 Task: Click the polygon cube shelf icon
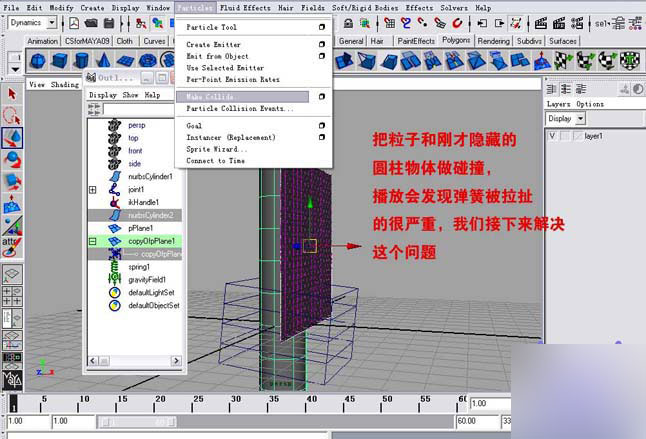[x=60, y=61]
